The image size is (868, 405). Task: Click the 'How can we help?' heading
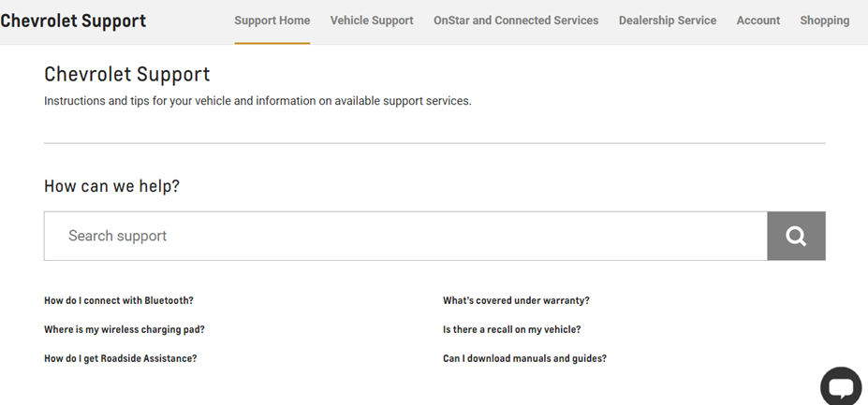point(111,186)
